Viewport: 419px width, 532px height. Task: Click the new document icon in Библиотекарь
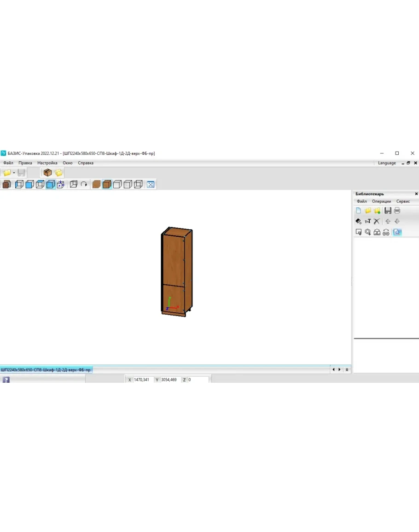coord(359,210)
